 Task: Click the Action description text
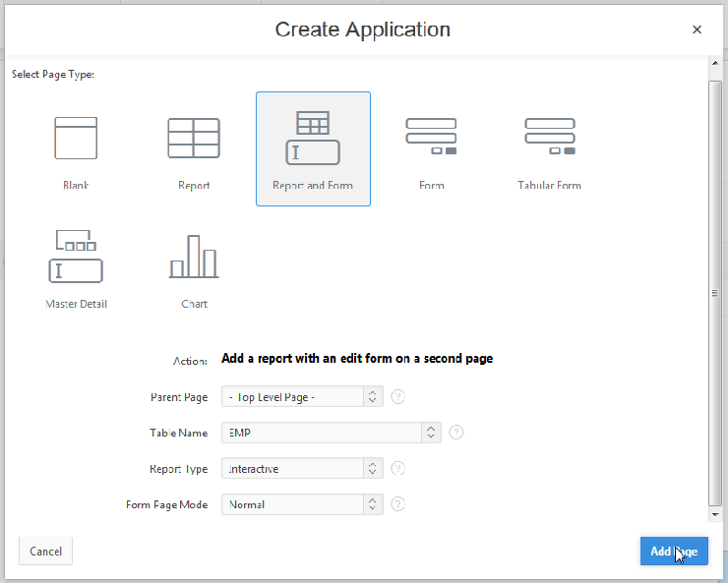point(357,359)
